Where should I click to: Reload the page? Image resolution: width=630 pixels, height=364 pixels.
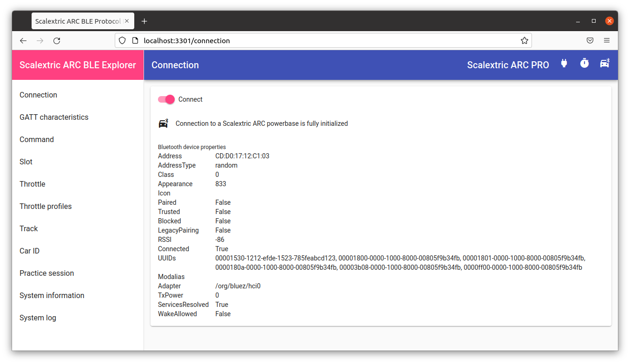57,40
